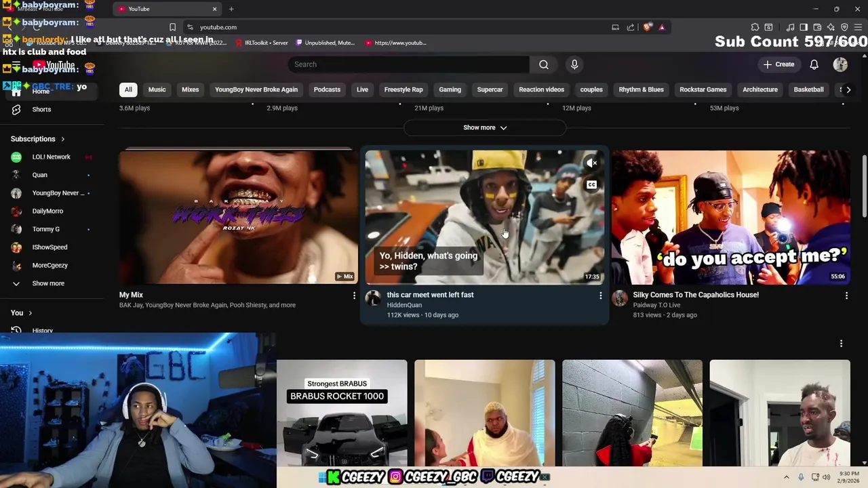Select the All filter chip
Screen dimensions: 868x488
click(128, 89)
